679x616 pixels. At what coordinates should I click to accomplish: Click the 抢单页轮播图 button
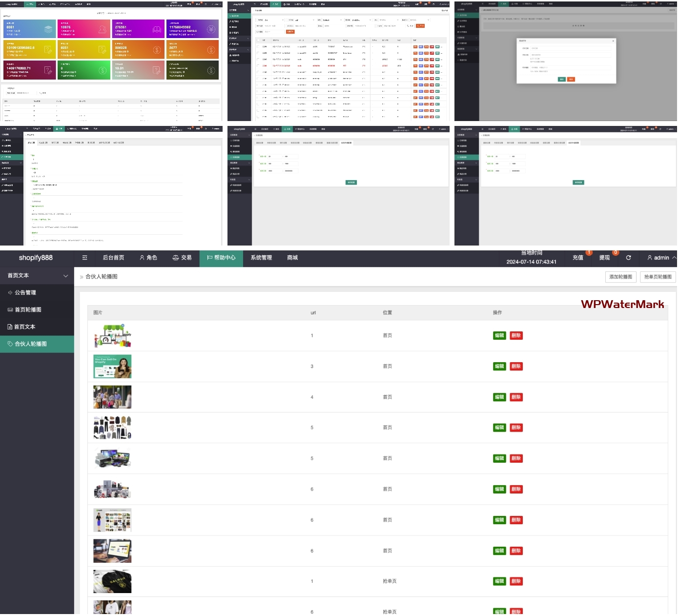coord(658,277)
